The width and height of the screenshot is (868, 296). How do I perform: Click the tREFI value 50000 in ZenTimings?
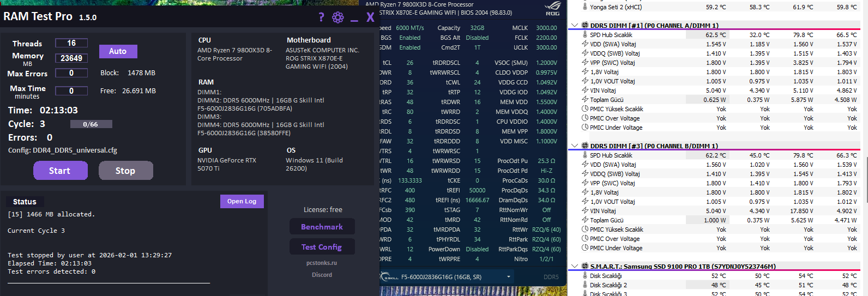pos(477,190)
